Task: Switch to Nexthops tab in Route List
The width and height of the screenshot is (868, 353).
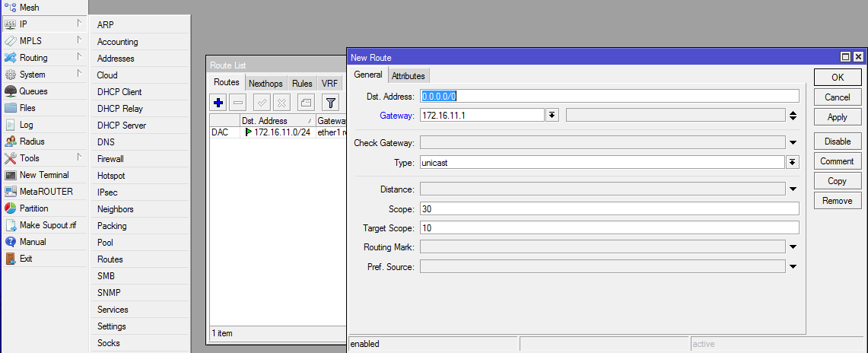Action: coord(265,84)
